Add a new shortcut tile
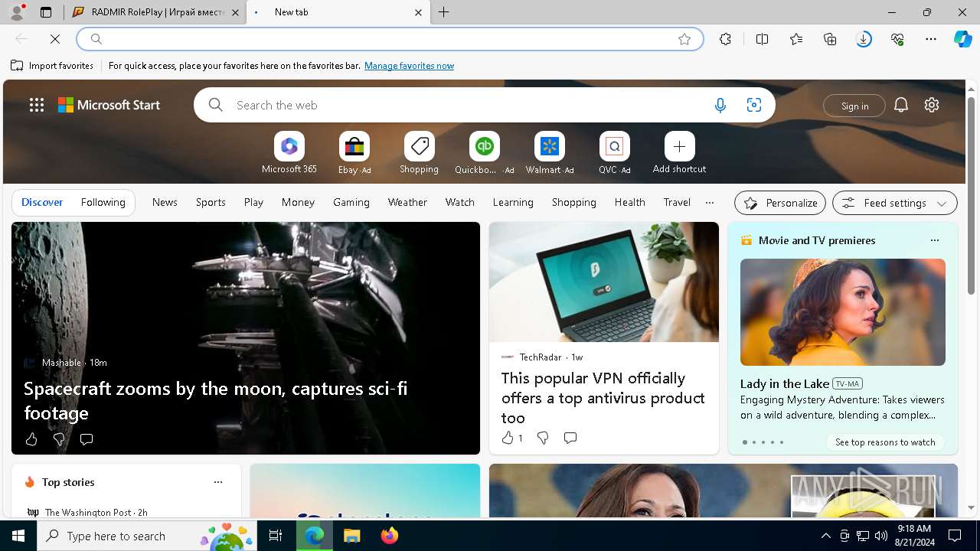 coord(679,153)
